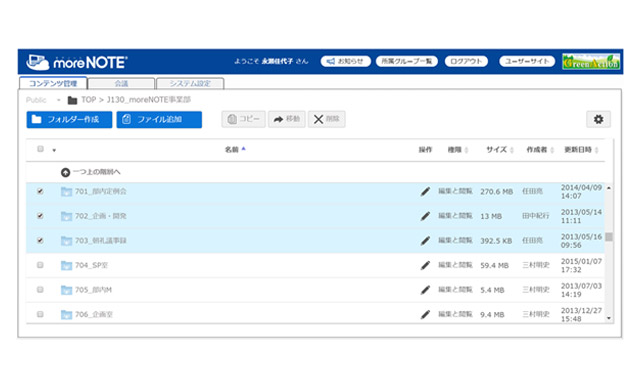This screenshot has height=380, width=640.
Task: Switch to the 会議 tab
Action: click(121, 83)
